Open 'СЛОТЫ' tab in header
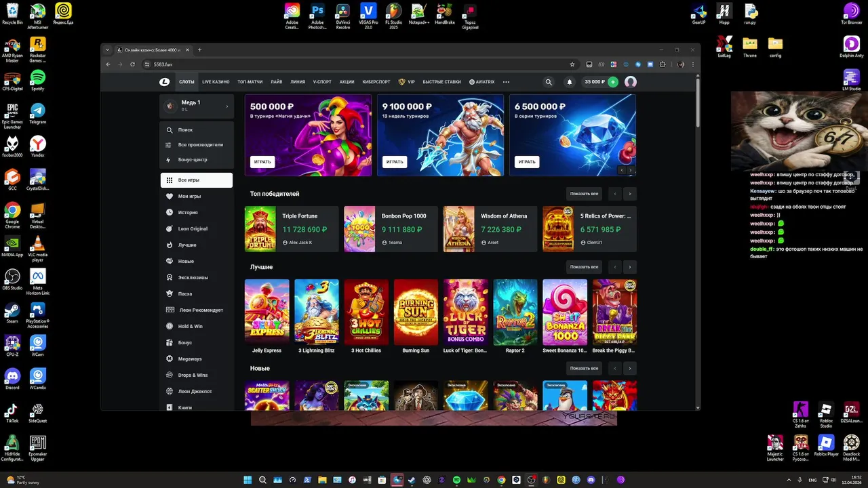This screenshot has width=868, height=488. (x=186, y=82)
